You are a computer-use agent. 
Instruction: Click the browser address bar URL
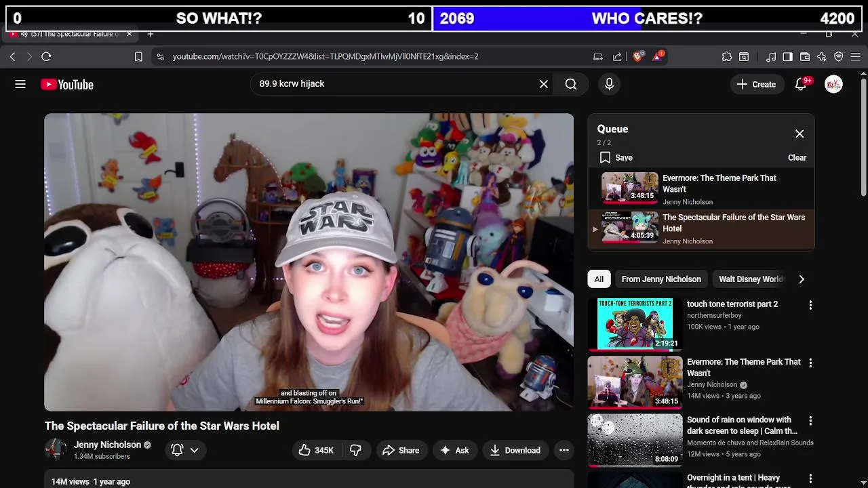(x=325, y=56)
